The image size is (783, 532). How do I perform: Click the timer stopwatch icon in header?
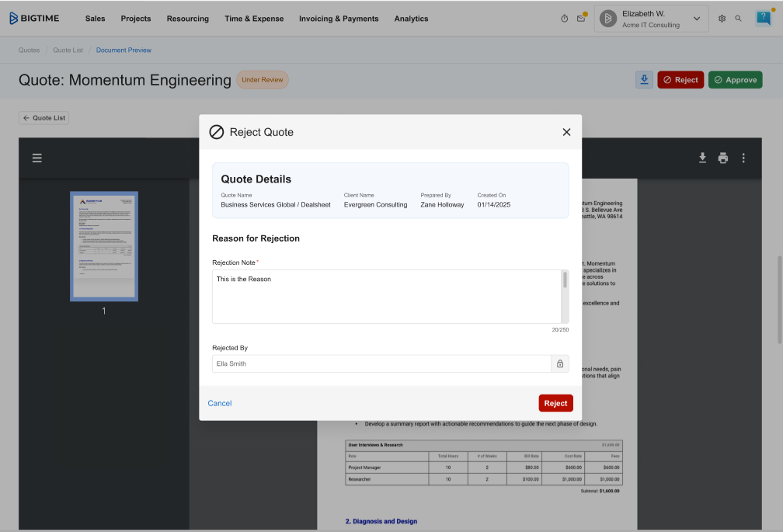click(x=564, y=19)
